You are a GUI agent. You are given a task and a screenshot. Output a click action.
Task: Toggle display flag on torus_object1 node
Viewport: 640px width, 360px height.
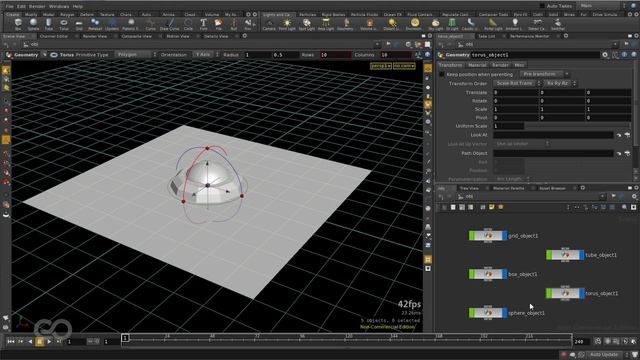click(582, 293)
